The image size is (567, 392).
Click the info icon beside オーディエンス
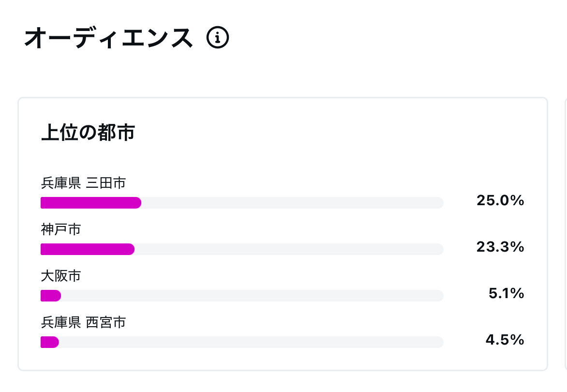(x=218, y=37)
